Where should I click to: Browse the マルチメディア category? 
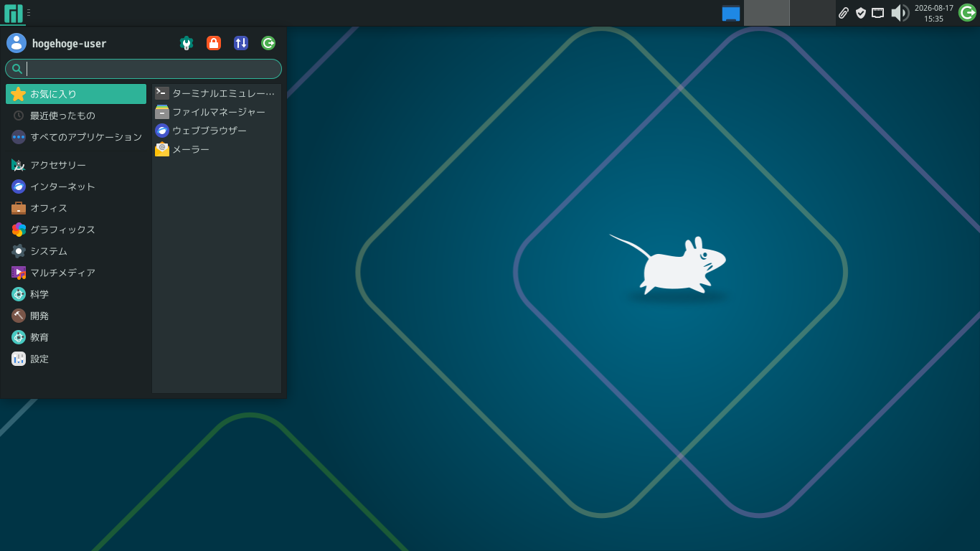(x=76, y=273)
